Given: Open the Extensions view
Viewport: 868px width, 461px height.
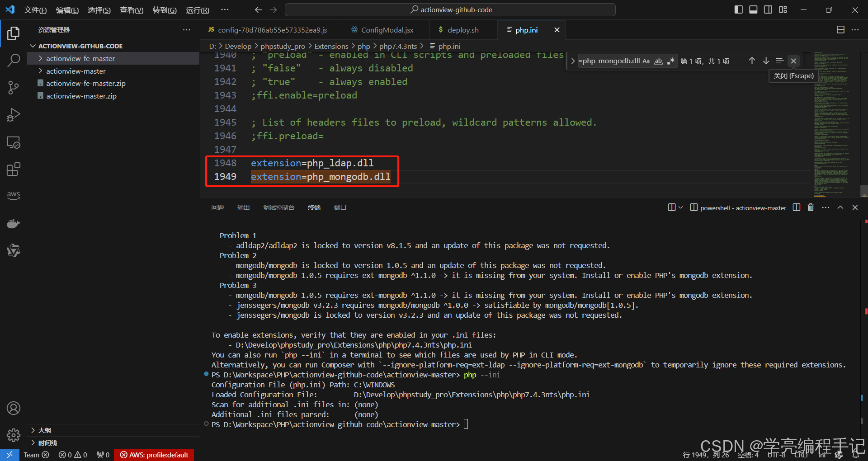Looking at the screenshot, I should pos(13,169).
